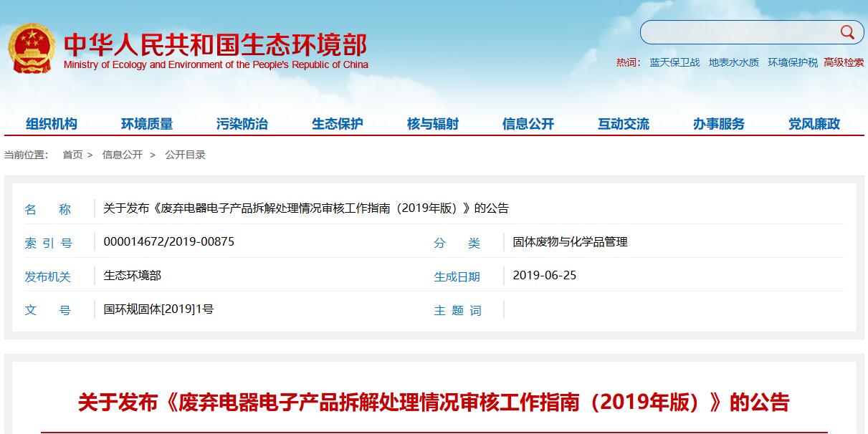Click the document name in the 名称 row
This screenshot has height=434, width=868.
point(306,208)
